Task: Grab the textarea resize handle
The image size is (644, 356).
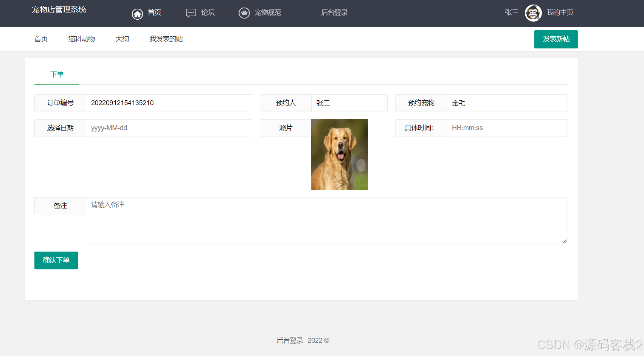Action: pos(565,241)
